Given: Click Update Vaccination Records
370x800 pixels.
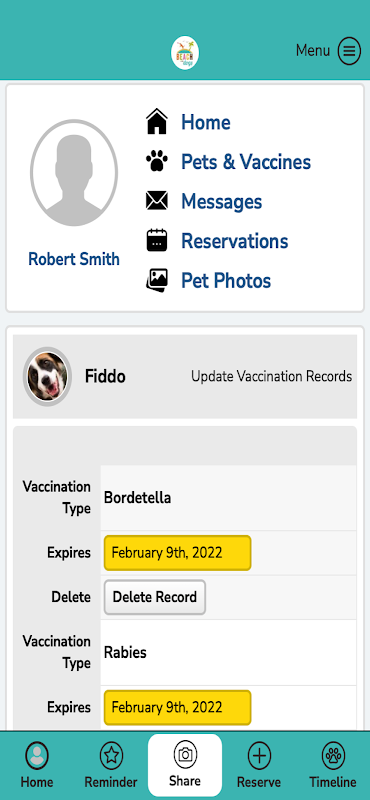Looking at the screenshot, I should 272,377.
